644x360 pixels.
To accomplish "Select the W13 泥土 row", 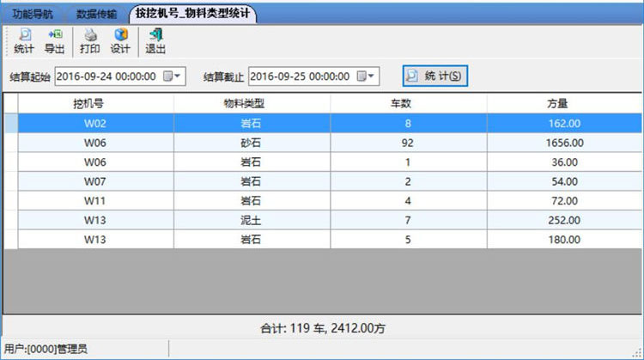I will pos(251,220).
